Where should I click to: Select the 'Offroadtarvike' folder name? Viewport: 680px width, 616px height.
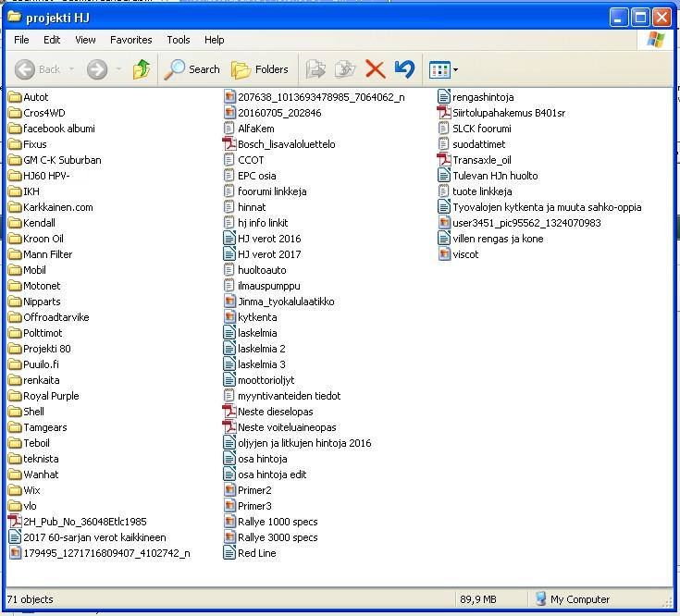tap(56, 317)
